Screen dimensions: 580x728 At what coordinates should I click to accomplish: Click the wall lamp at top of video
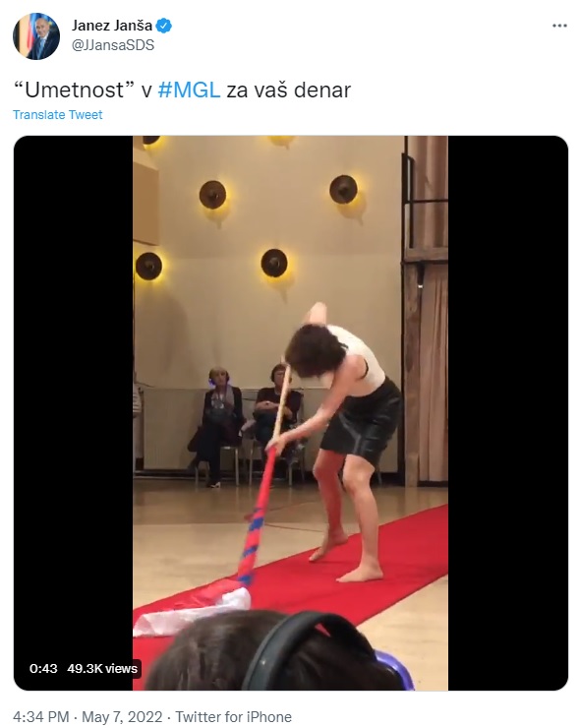tap(281, 141)
